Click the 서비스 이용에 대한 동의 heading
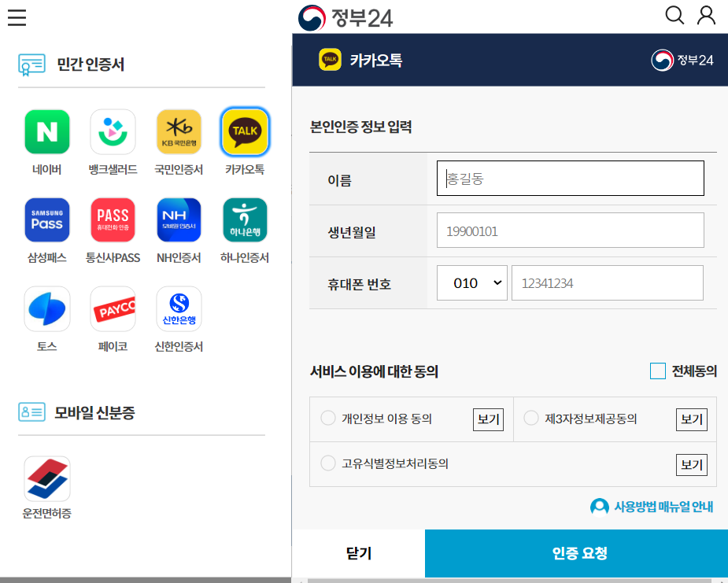This screenshot has width=728, height=583. pos(374,371)
